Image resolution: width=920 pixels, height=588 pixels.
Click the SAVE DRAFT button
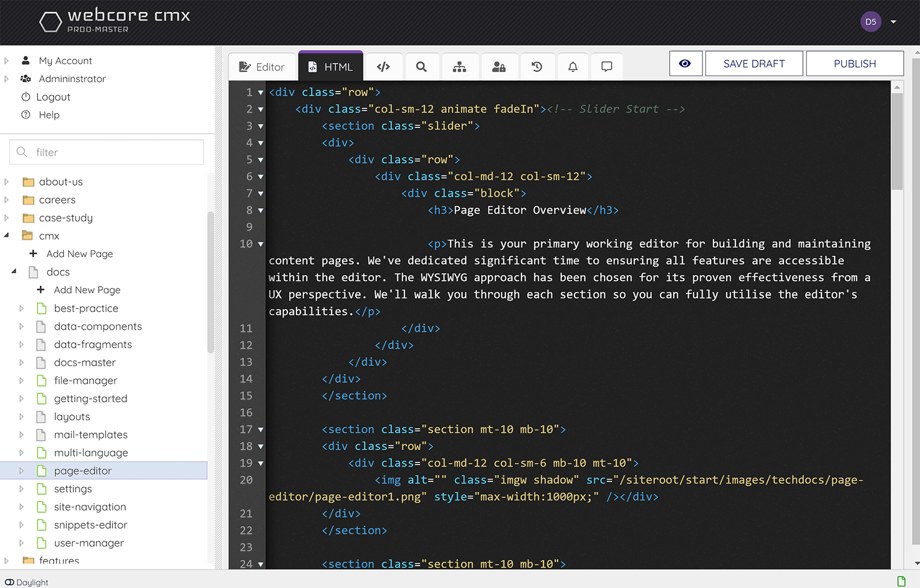click(x=754, y=63)
